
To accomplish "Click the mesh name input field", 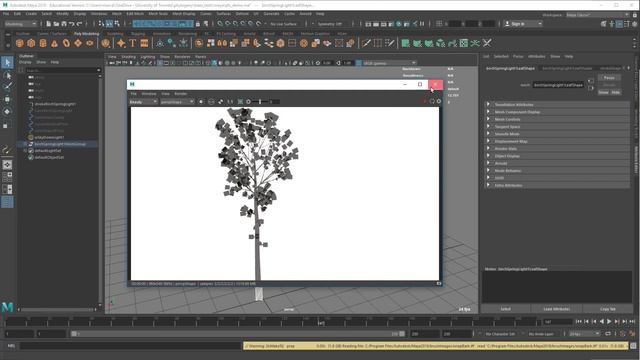I will click(x=558, y=85).
